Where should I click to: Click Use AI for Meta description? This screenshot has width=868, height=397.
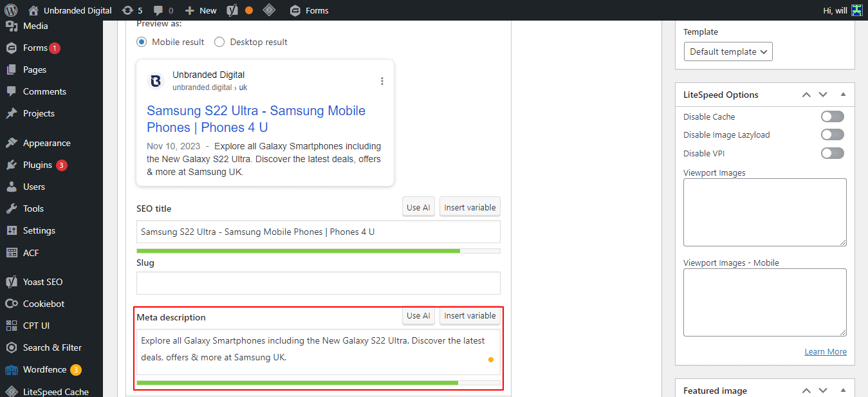tap(418, 315)
